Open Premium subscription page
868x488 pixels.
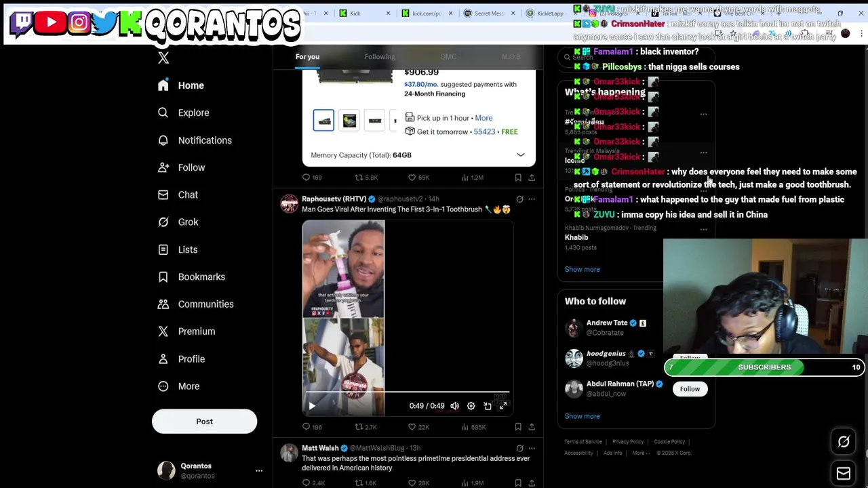[x=186, y=331]
